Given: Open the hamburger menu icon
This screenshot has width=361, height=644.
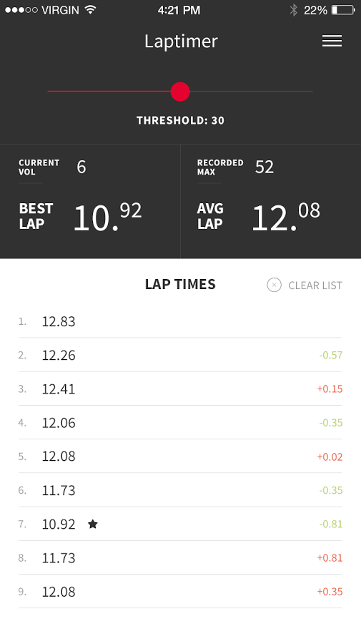Looking at the screenshot, I should tap(332, 41).
